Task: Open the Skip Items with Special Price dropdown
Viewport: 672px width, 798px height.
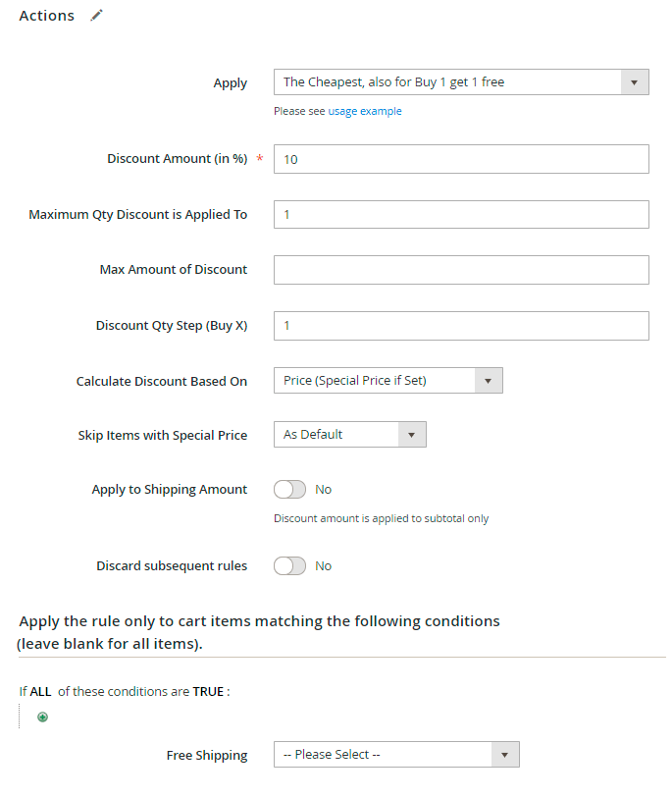Action: tap(349, 435)
